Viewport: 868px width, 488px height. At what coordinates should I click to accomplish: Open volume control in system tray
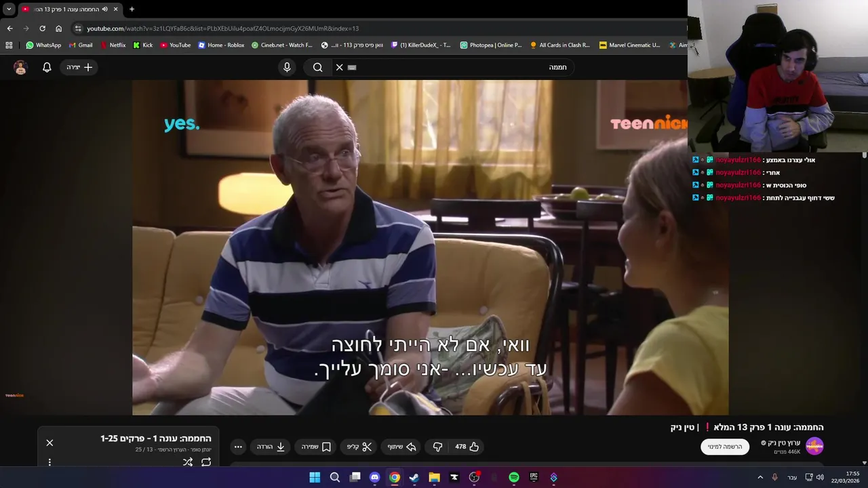click(820, 477)
